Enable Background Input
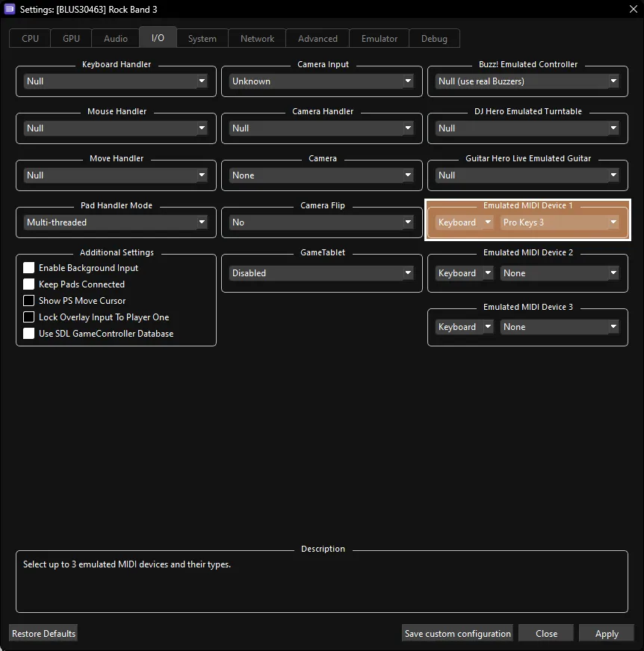The height and width of the screenshot is (651, 644). point(28,267)
